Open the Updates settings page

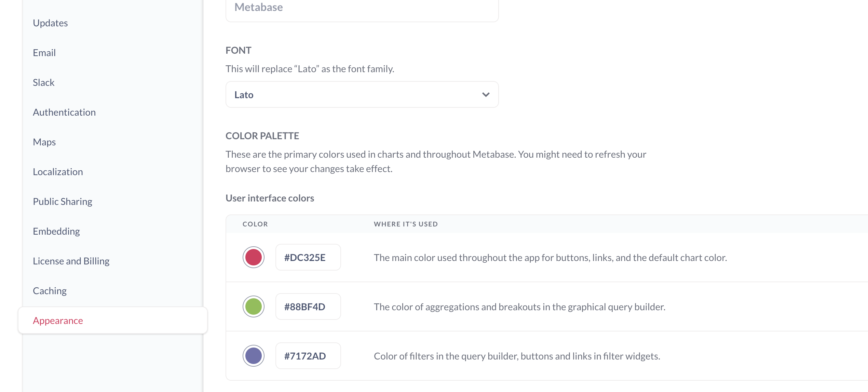(50, 23)
